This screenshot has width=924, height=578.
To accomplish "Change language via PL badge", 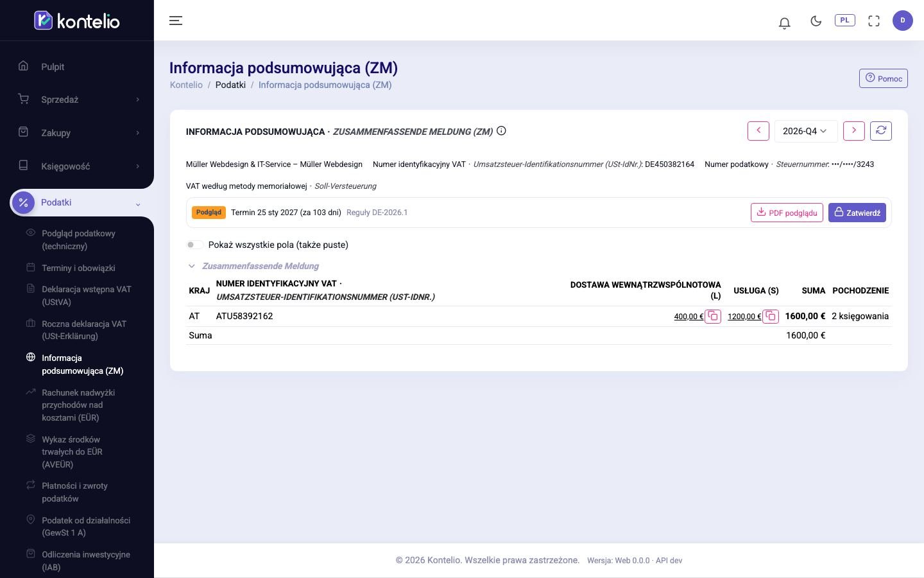I will pos(845,21).
